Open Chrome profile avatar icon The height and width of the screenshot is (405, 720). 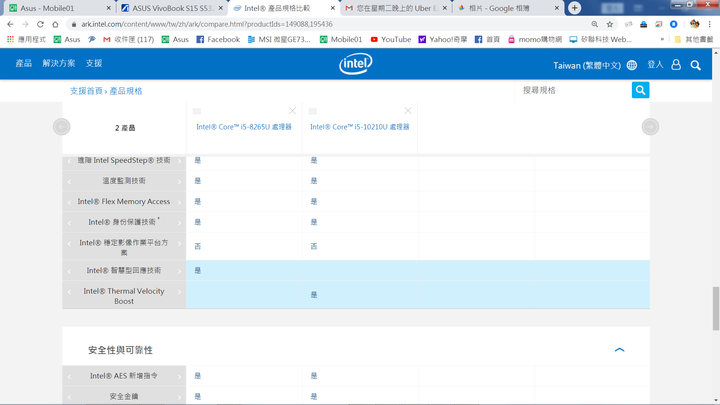(x=694, y=24)
